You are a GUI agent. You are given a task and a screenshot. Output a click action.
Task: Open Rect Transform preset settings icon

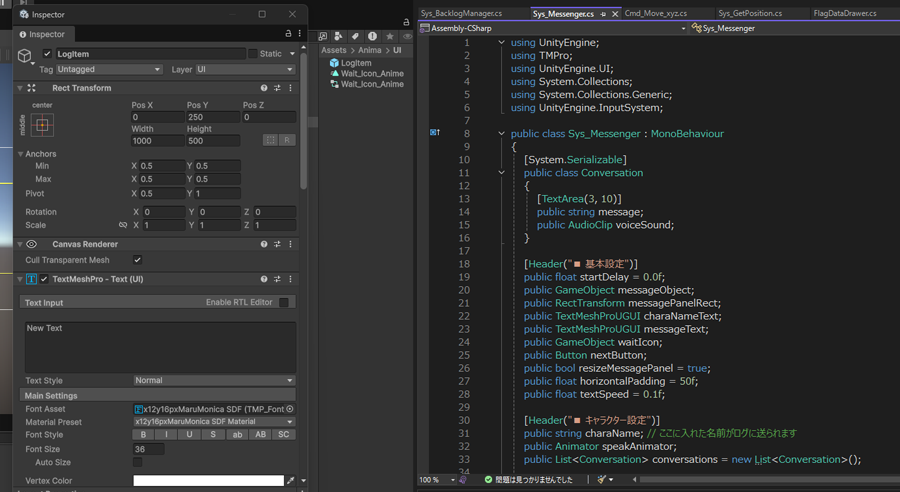click(x=277, y=88)
